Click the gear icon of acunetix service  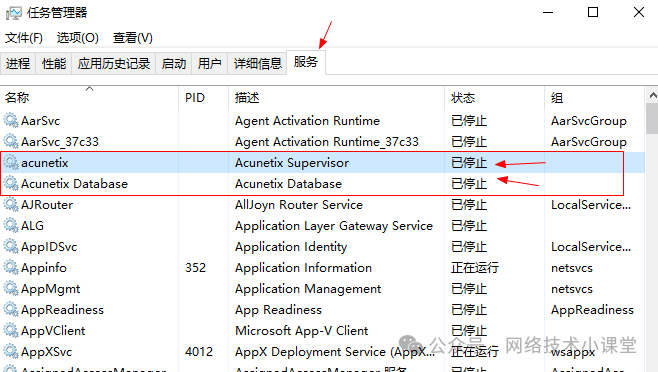point(11,162)
